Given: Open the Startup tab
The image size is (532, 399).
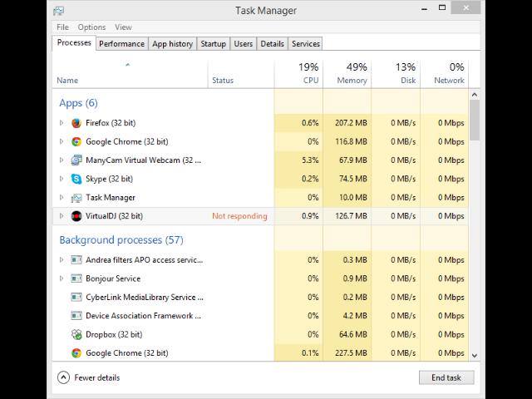Looking at the screenshot, I should pyautogui.click(x=213, y=44).
